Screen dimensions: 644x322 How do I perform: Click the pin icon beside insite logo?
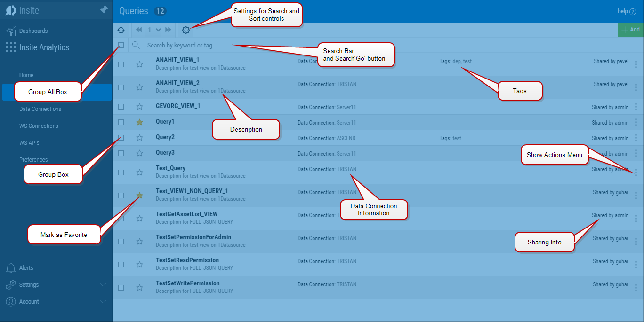tap(103, 10)
